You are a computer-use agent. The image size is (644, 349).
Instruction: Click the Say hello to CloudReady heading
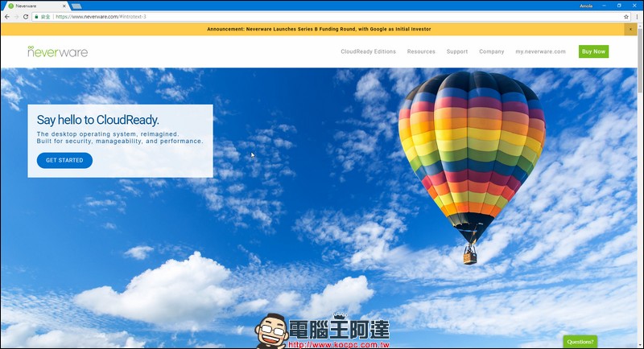pyautogui.click(x=97, y=120)
